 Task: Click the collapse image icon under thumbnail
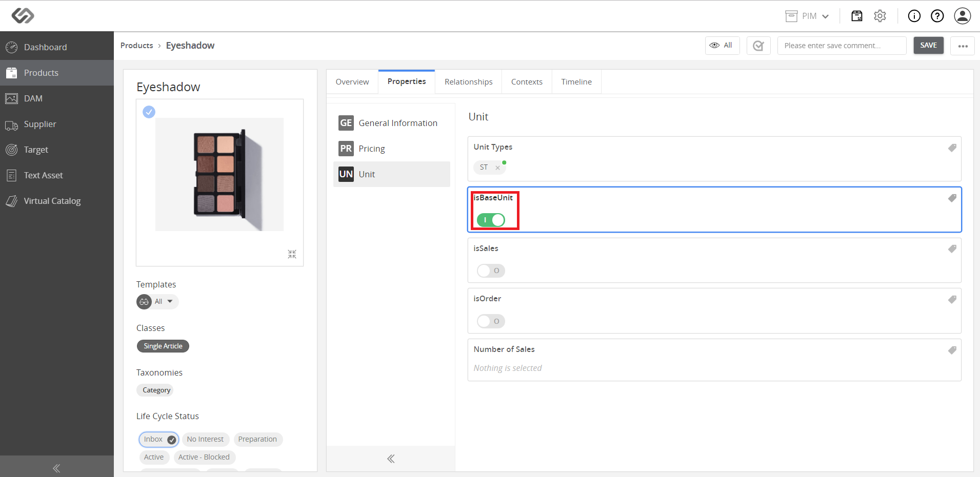click(292, 254)
